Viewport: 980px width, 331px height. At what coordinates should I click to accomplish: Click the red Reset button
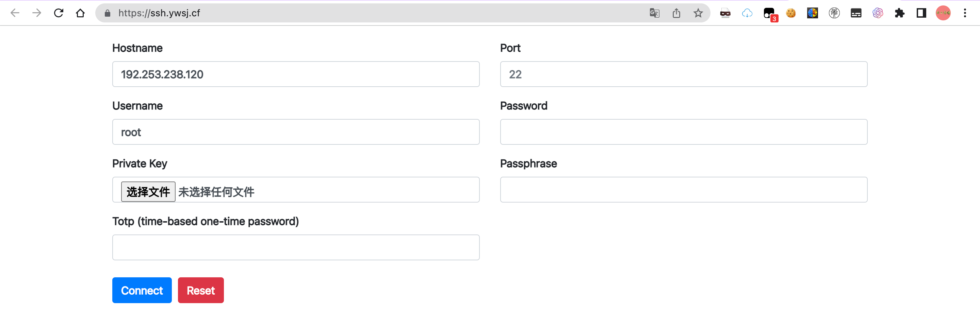tap(201, 290)
